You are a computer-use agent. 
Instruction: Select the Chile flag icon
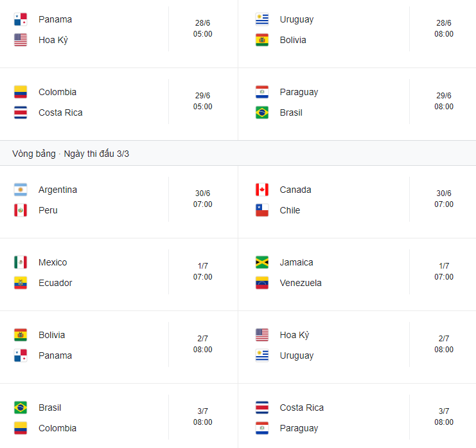point(261,210)
